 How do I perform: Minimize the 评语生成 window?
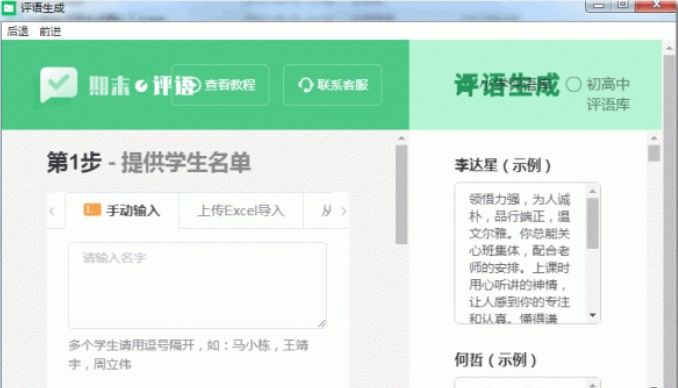(x=598, y=5)
